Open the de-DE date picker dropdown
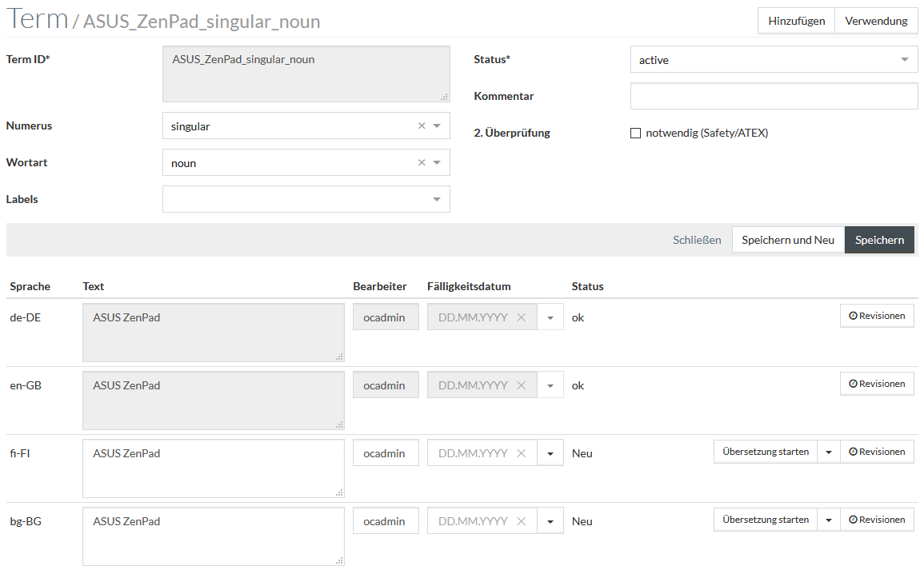 pos(550,317)
